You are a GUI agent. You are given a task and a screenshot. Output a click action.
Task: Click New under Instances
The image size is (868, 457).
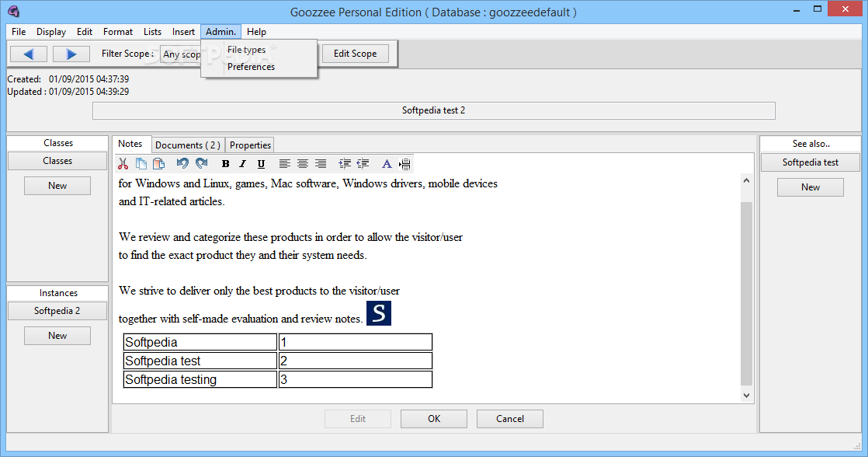tap(57, 336)
